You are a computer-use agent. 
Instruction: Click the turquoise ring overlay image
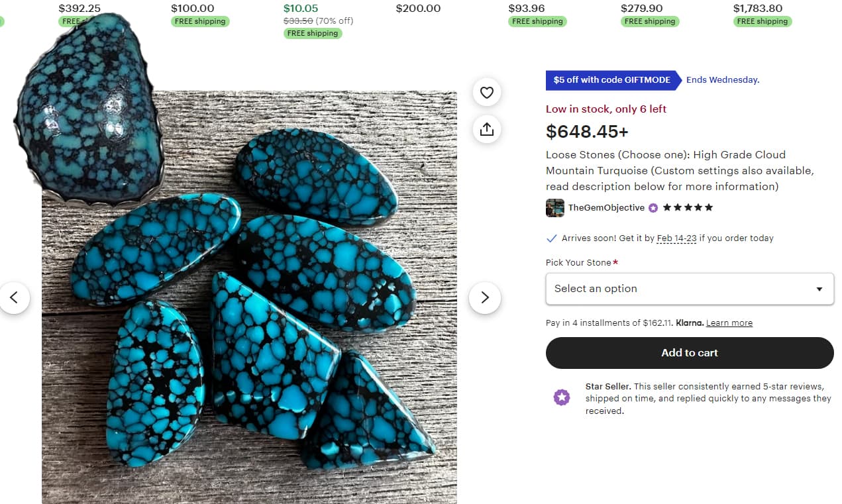pos(88,109)
